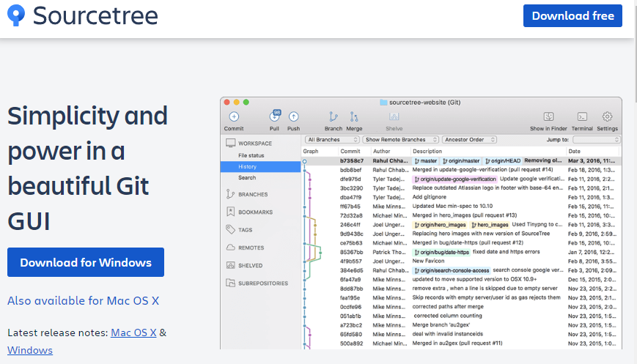Select commit 6fa47a9 row

(461, 279)
